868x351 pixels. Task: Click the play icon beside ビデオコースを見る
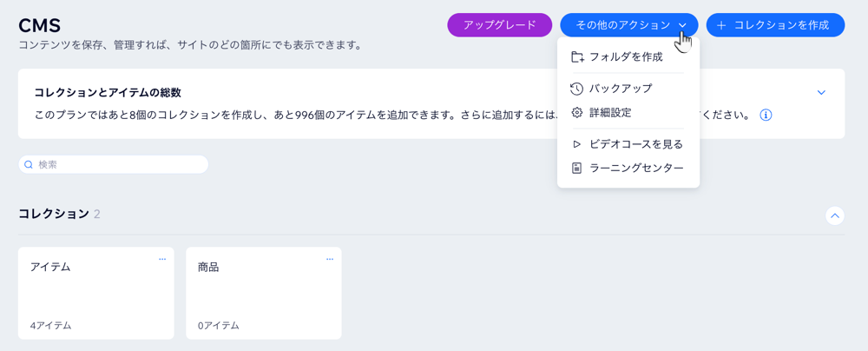pyautogui.click(x=577, y=144)
